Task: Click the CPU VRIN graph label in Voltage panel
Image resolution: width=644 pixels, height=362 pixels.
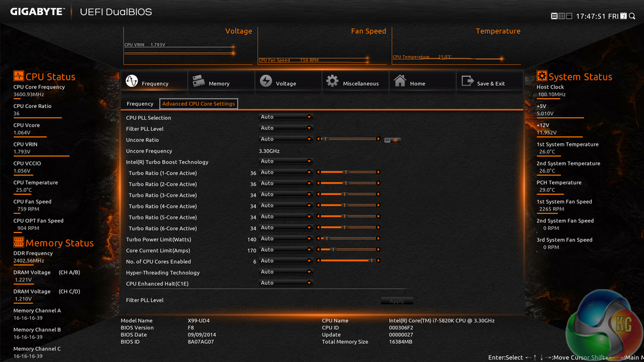Action: click(145, 45)
